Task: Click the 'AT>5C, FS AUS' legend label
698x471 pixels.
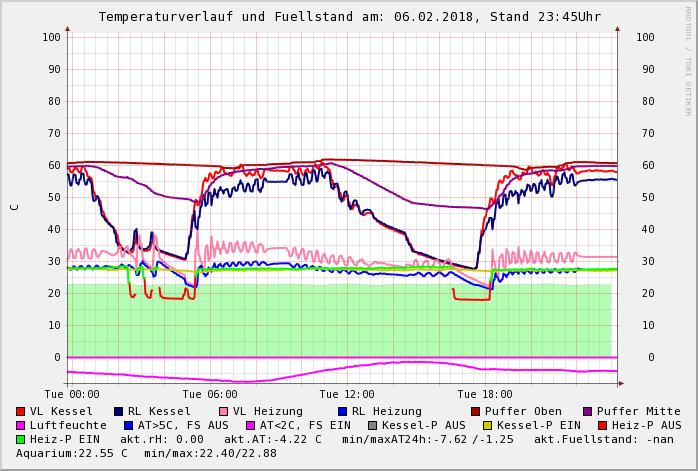Action: pyautogui.click(x=183, y=425)
